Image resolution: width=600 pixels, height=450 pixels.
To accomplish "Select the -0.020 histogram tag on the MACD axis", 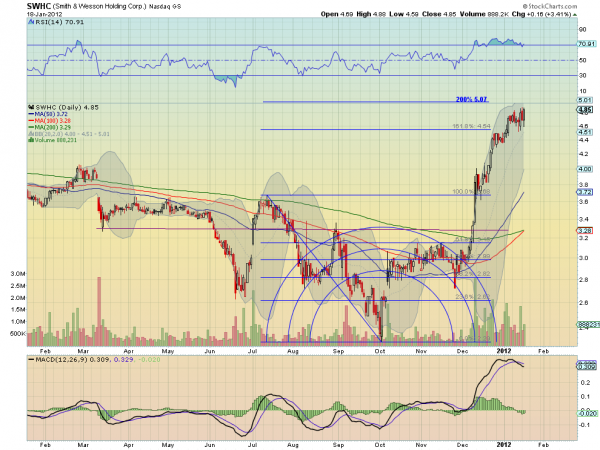I will [x=587, y=414].
